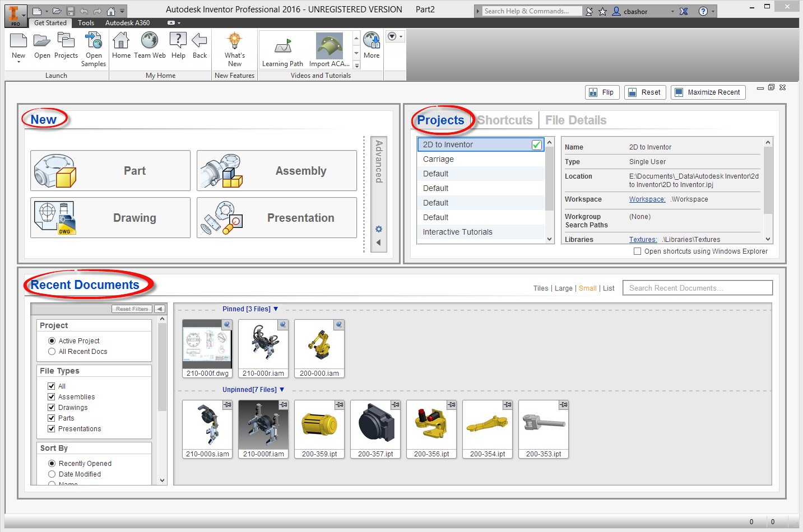Click the quick access Open folder icon
This screenshot has width=803, height=532.
pyautogui.click(x=57, y=11)
